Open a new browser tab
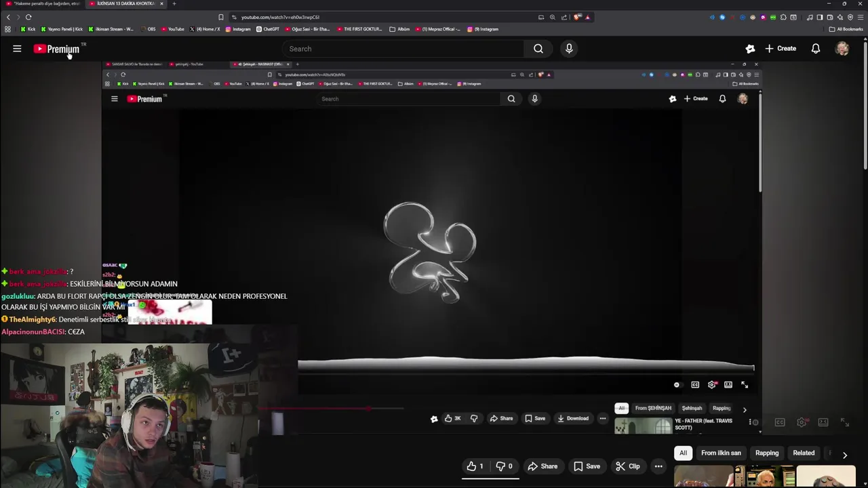This screenshot has height=488, width=868. tap(174, 3)
